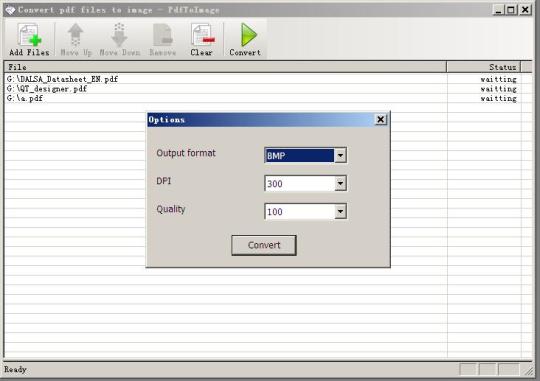Maximize the PdfToImage window

[x=511, y=10]
